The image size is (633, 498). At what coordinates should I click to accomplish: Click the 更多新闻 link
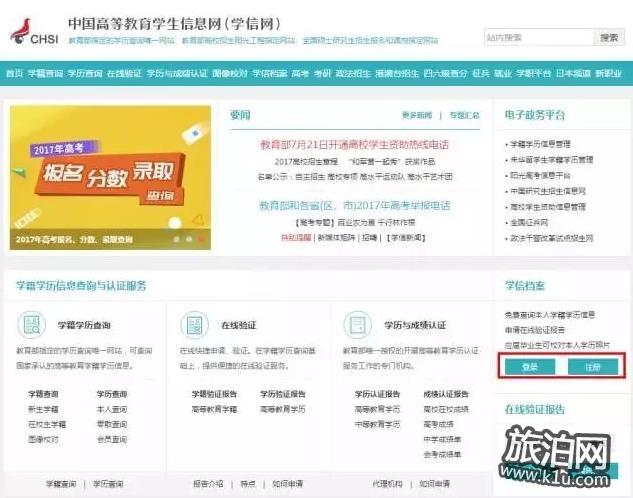coord(417,115)
